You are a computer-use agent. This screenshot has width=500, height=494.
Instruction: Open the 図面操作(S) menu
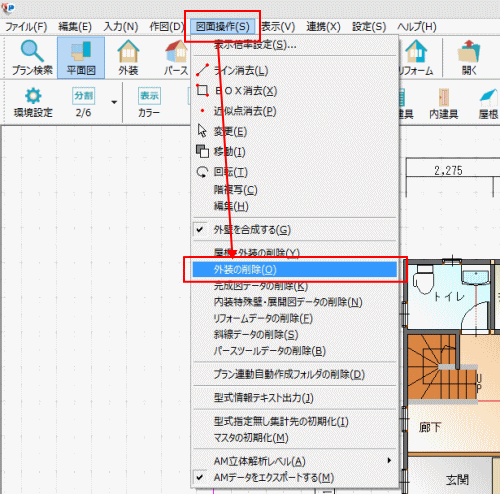pos(222,27)
